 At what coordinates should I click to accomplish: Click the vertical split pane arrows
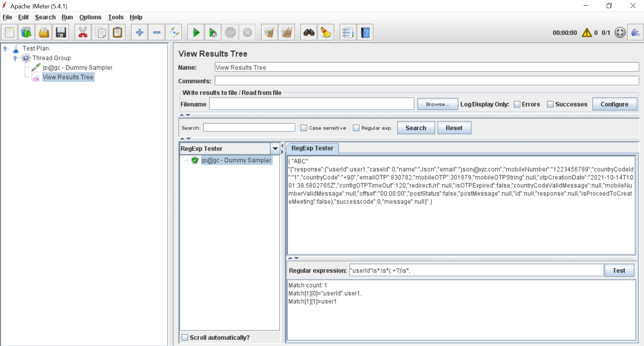click(x=282, y=148)
